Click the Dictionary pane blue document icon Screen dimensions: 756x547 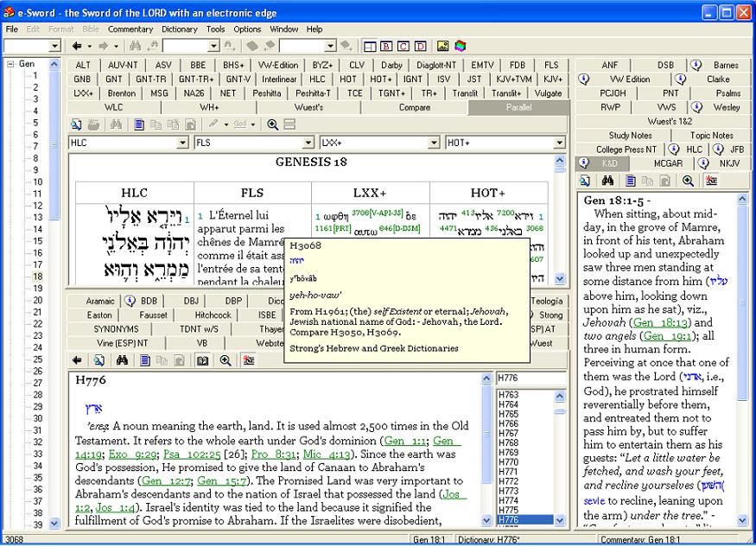(x=144, y=359)
